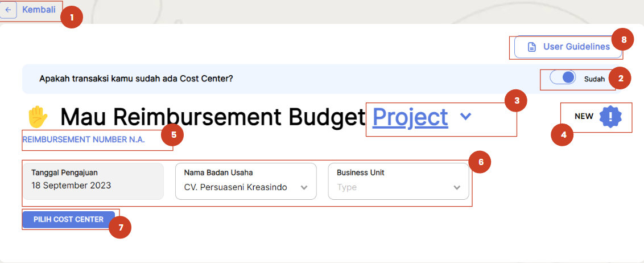Image resolution: width=644 pixels, height=263 pixels.
Task: Click the "Sudah" label next to the switch
Action: (x=594, y=79)
